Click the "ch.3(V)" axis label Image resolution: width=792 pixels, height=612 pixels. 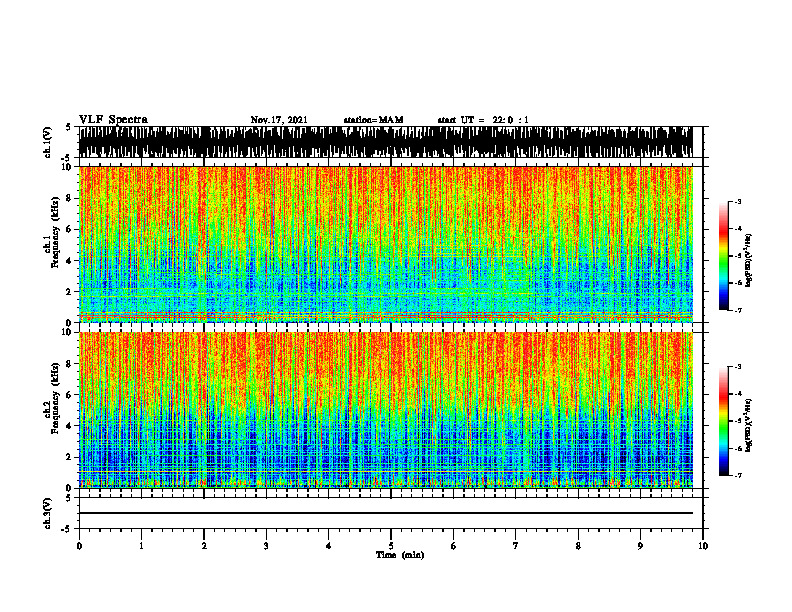point(48,513)
